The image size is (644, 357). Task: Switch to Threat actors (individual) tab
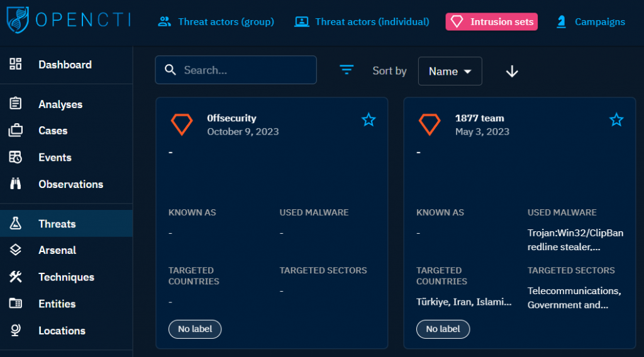pos(362,21)
